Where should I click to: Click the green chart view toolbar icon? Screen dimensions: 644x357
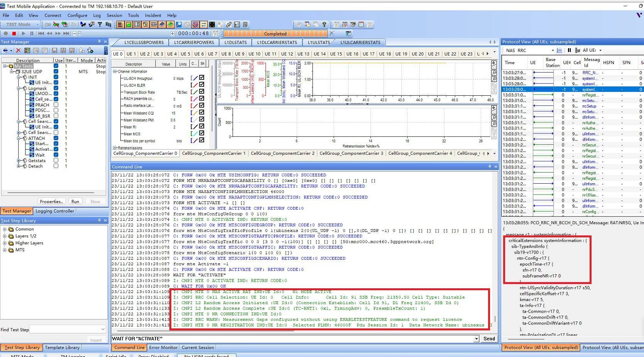[x=128, y=24]
